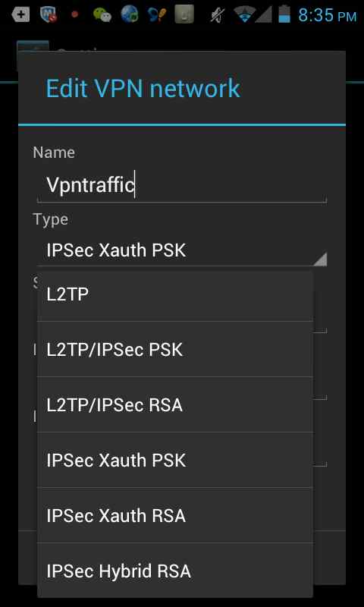The height and width of the screenshot is (607, 364).
Task: Tap the plus notification icon in status bar
Action: click(x=20, y=15)
